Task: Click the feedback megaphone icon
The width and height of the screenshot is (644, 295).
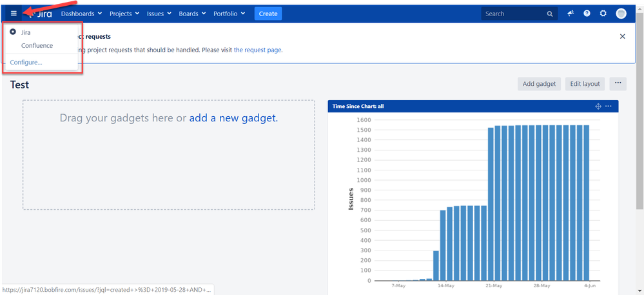Action: click(x=571, y=14)
